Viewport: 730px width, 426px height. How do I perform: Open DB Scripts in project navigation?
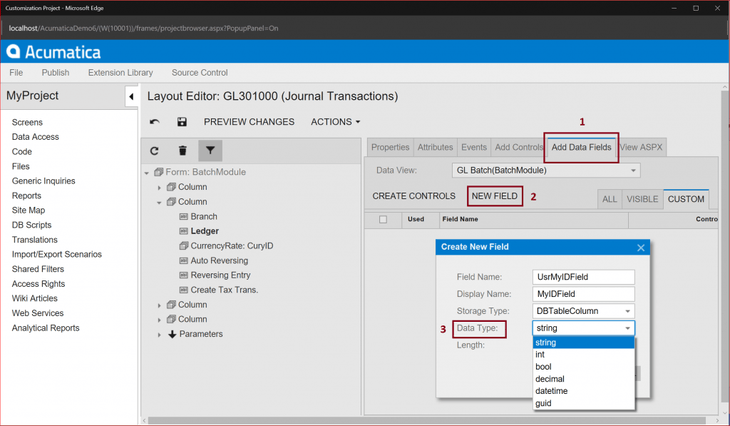[32, 225]
